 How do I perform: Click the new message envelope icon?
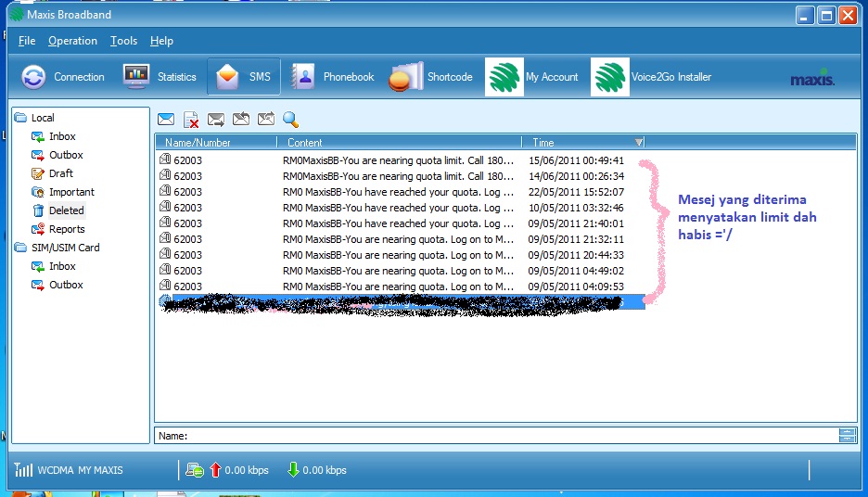166,119
